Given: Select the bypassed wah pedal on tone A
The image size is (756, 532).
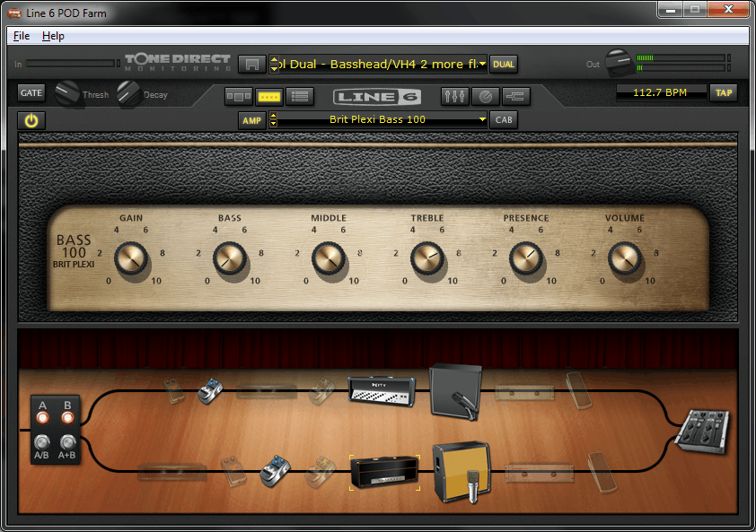Looking at the screenshot, I should pos(578,390).
